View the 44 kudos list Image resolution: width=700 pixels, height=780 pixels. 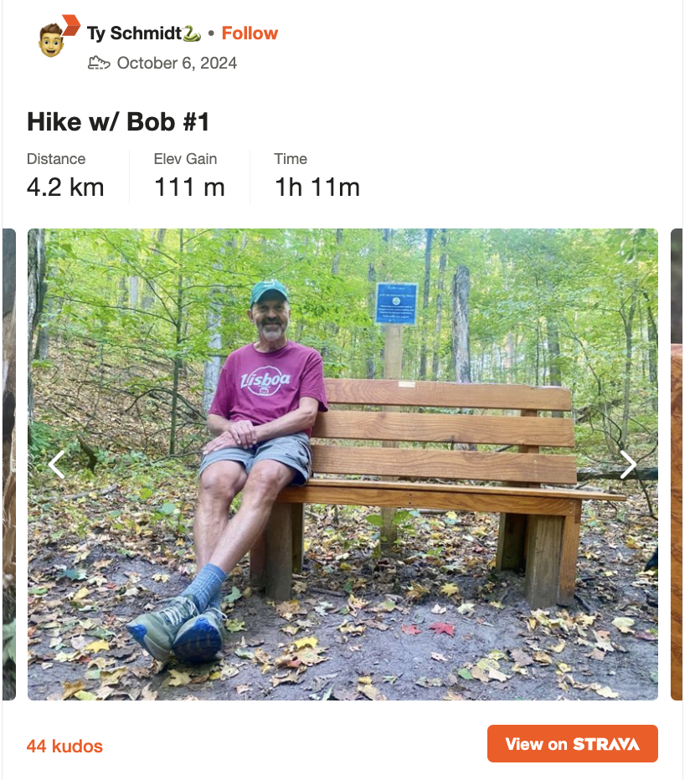pyautogui.click(x=64, y=747)
